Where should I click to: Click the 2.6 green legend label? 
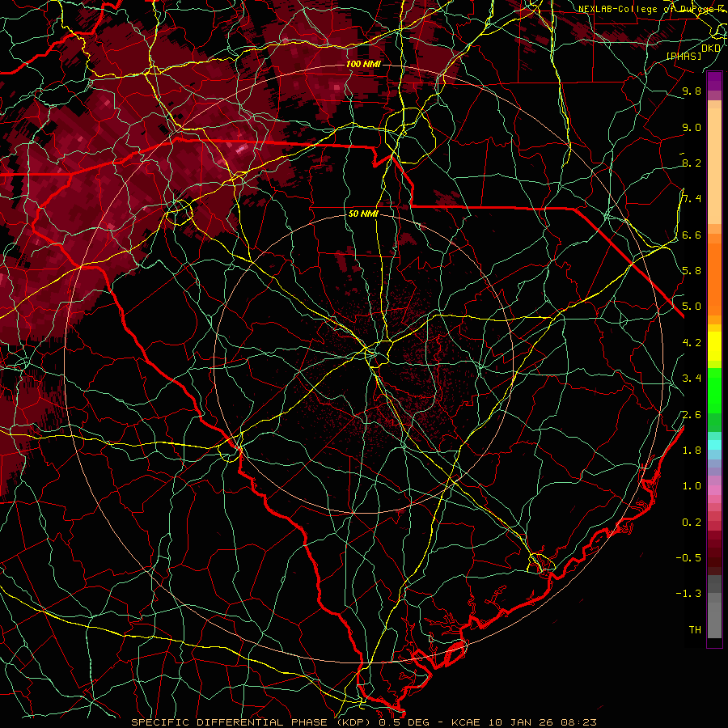[x=692, y=414]
